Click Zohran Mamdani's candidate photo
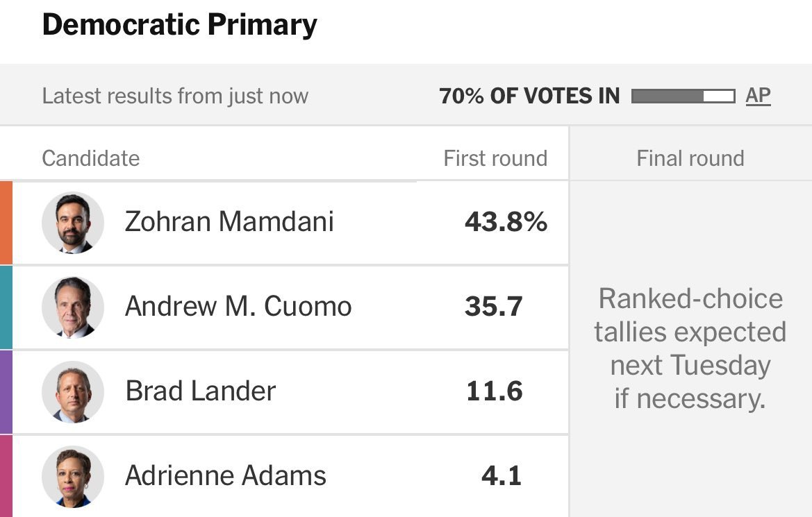 pyautogui.click(x=73, y=223)
